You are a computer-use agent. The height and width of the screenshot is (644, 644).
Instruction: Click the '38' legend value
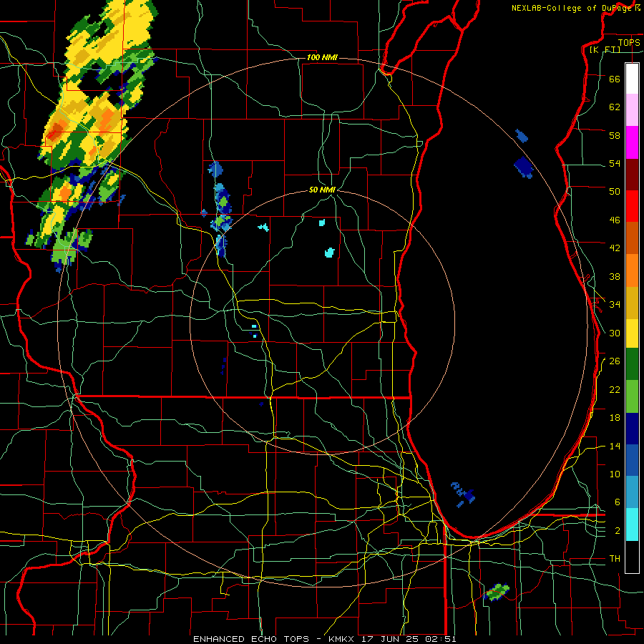(615, 276)
